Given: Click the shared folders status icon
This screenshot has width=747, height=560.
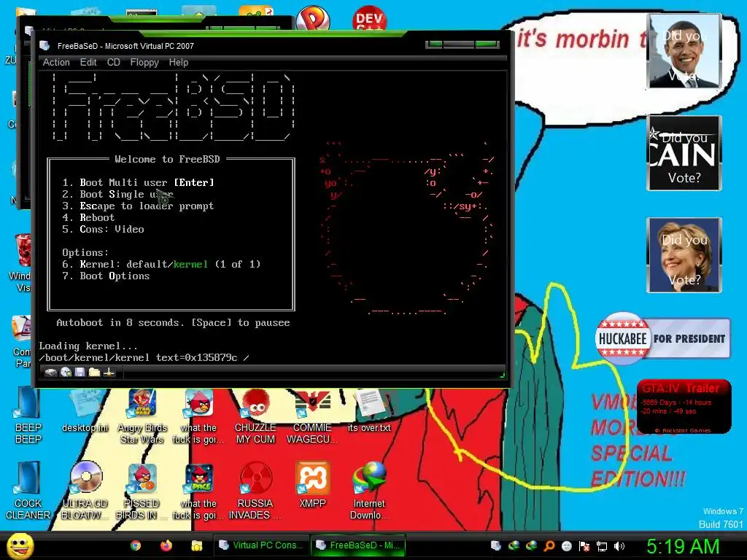Looking at the screenshot, I should (x=94, y=372).
